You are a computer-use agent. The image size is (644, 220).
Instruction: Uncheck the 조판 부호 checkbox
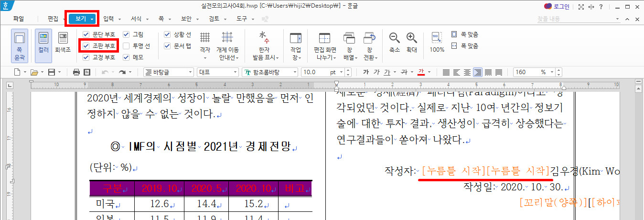(x=86, y=46)
